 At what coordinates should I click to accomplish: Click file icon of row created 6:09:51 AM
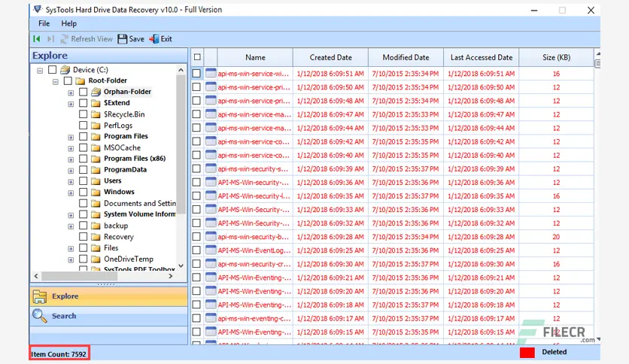pos(211,74)
